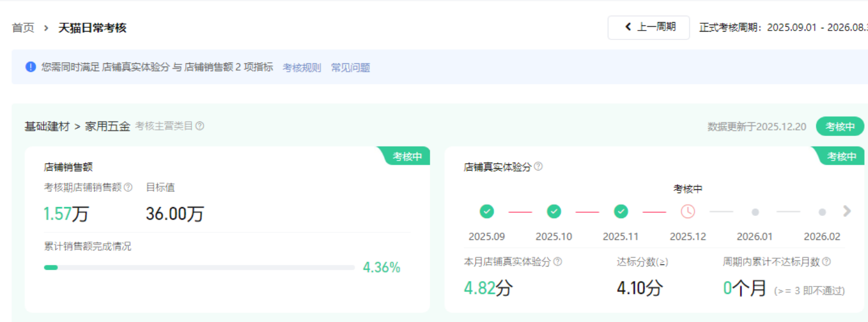Select the 2025.10 completed checkmark
This screenshot has width=868, height=322.
coord(554,212)
